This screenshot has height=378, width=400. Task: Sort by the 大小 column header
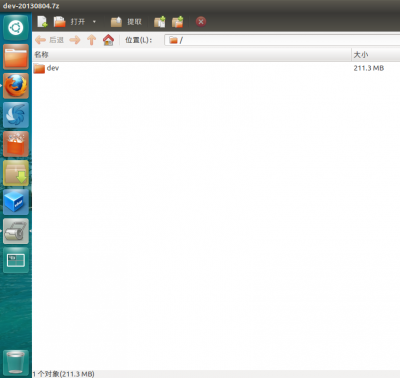[x=376, y=55]
